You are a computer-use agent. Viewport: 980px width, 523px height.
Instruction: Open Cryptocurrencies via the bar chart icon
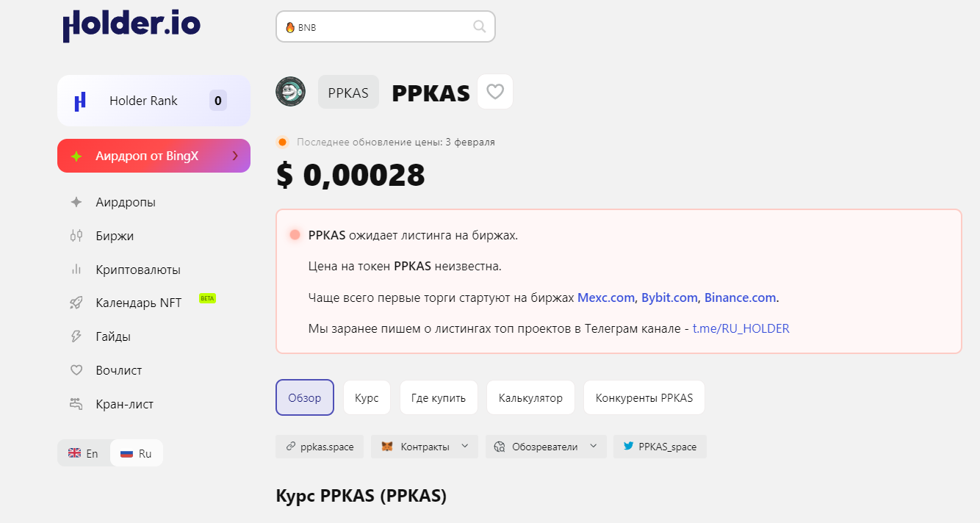(x=76, y=270)
